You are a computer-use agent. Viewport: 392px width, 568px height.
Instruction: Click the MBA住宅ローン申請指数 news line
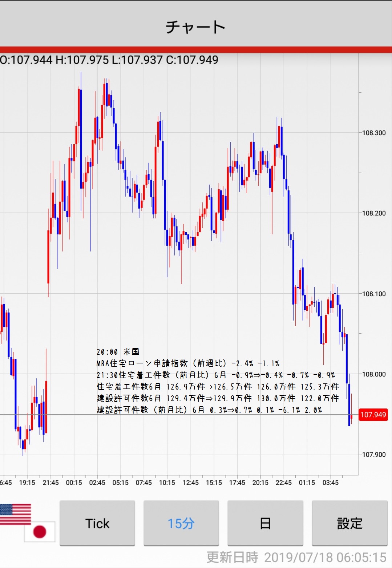[x=188, y=363]
